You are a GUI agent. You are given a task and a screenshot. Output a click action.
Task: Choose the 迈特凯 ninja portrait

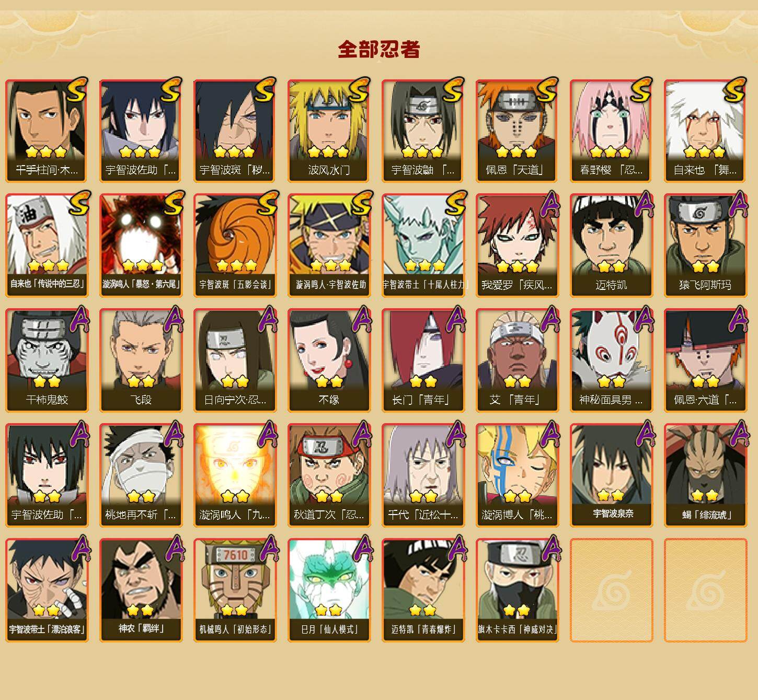coord(611,246)
